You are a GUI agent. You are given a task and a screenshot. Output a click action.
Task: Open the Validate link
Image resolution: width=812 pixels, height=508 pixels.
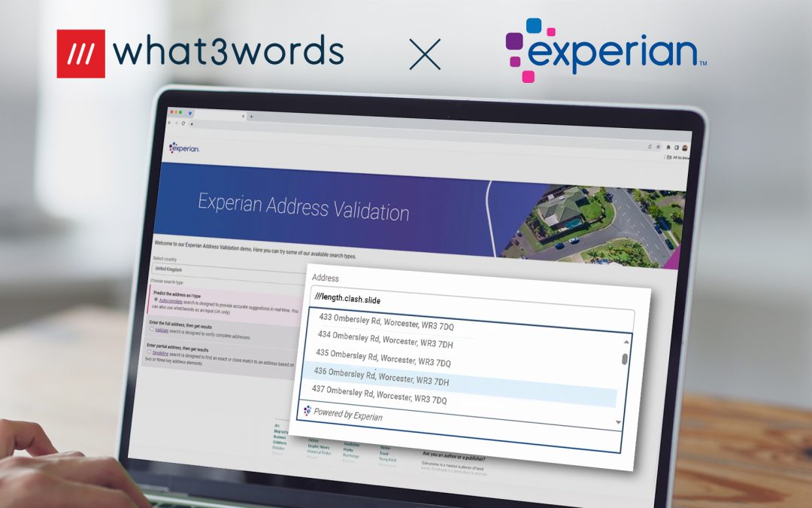click(162, 330)
